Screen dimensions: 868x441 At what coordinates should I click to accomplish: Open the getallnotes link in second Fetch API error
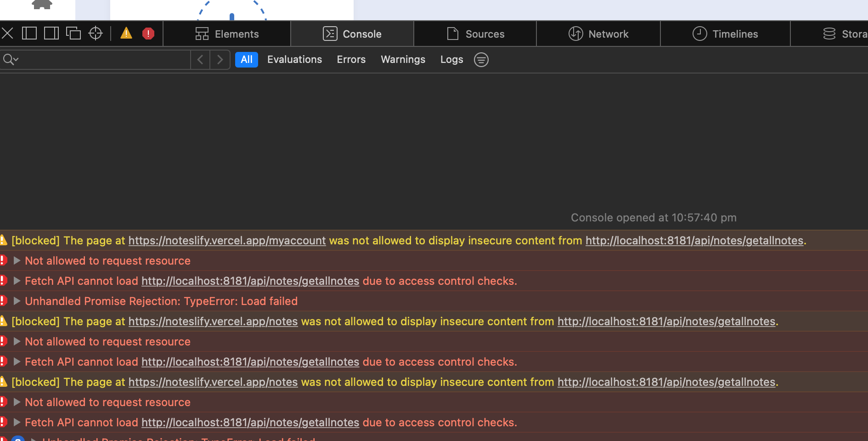click(x=250, y=362)
